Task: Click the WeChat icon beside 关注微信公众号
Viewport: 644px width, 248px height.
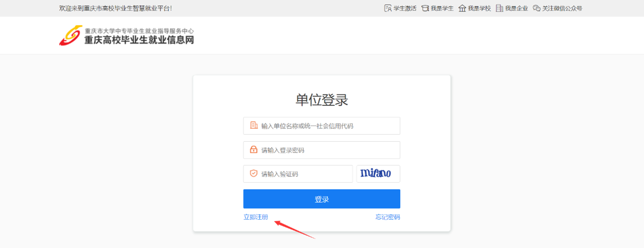Action: (x=536, y=9)
